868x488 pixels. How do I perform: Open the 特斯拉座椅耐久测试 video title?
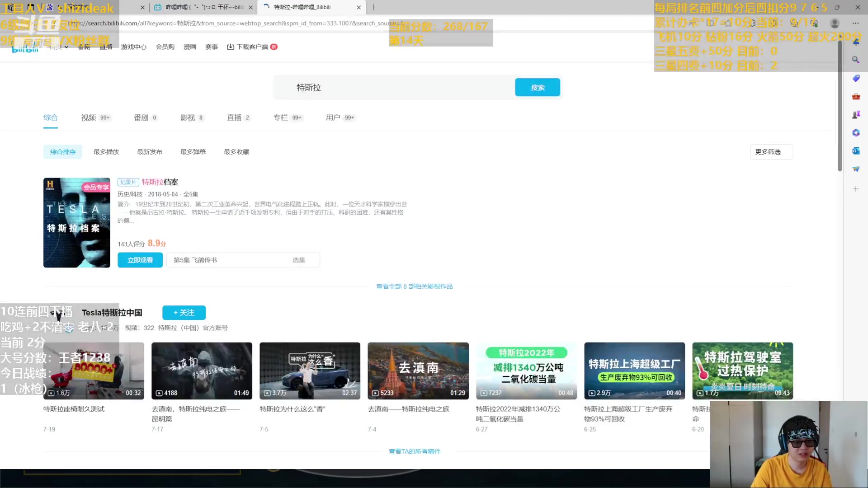click(74, 409)
